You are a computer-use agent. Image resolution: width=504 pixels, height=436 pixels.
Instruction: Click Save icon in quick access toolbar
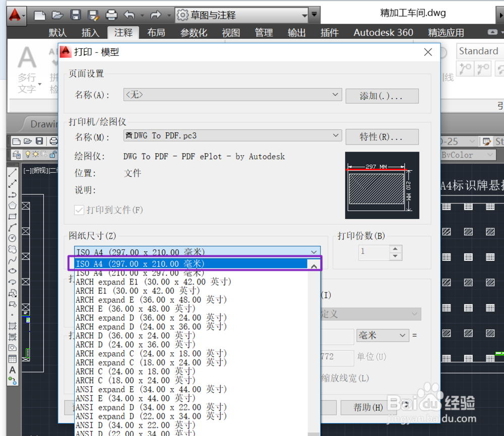pyautogui.click(x=76, y=15)
